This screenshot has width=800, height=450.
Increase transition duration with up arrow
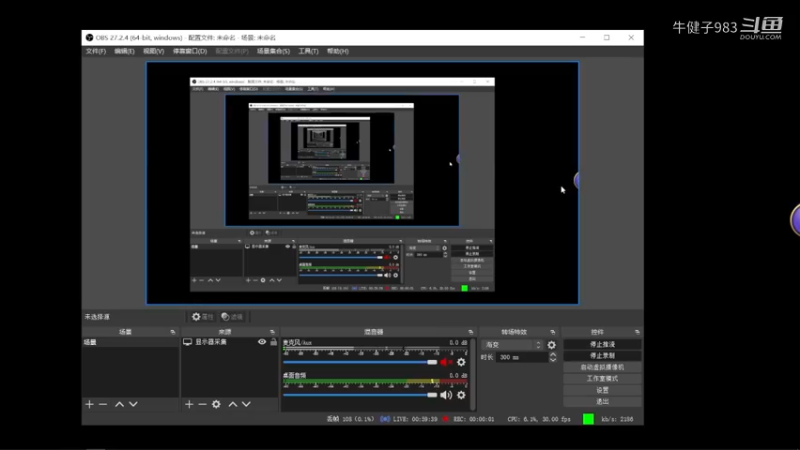tap(553, 355)
